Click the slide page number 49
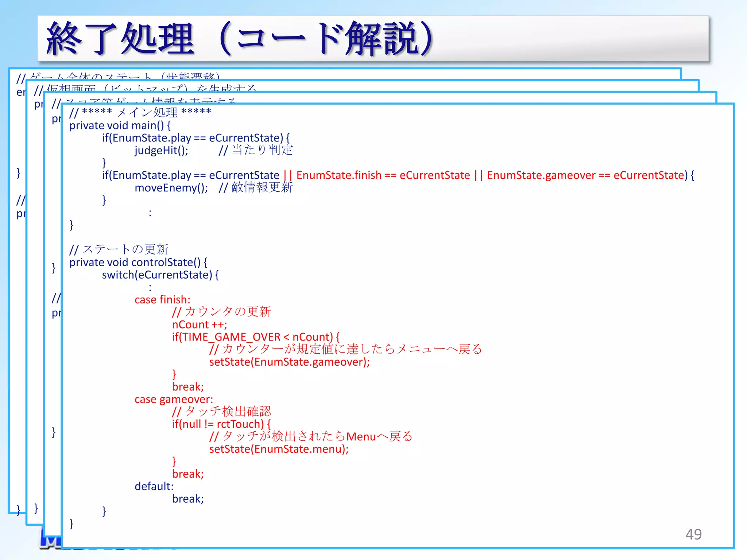 693,534
